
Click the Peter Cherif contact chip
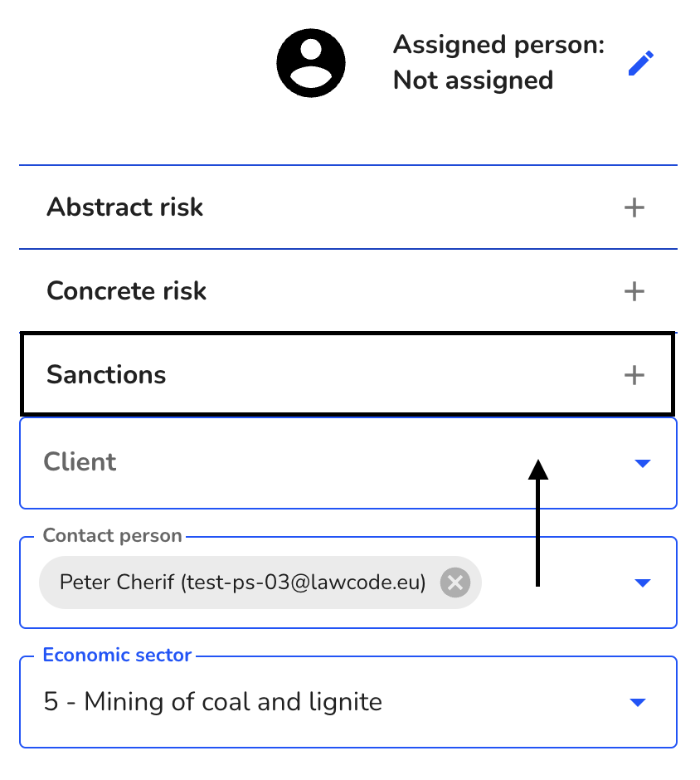(x=260, y=582)
